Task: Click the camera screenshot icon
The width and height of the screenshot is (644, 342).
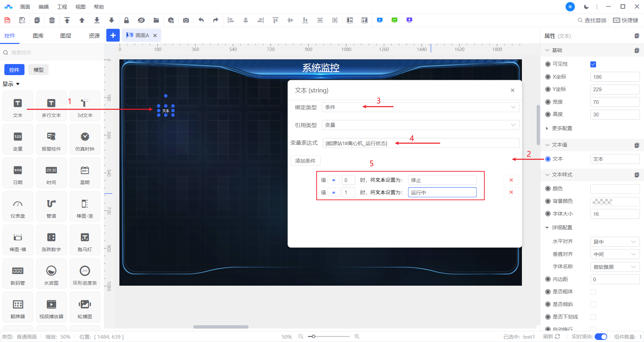Action: pos(186,20)
